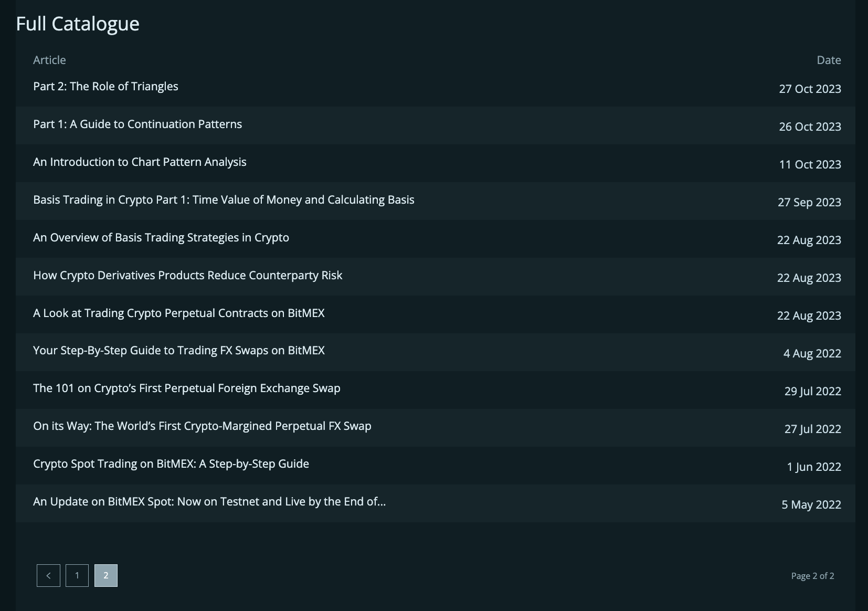The width and height of the screenshot is (868, 611).
Task: Open Basis Trading in Crypto Part 1 article
Action: click(224, 199)
